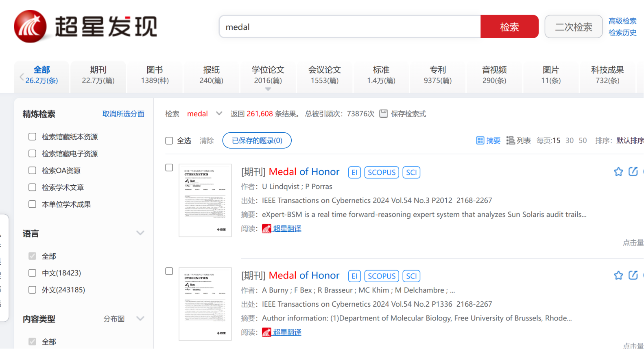Star the Lindqvist Medal of Honor result
The height and width of the screenshot is (349, 644).
[618, 172]
